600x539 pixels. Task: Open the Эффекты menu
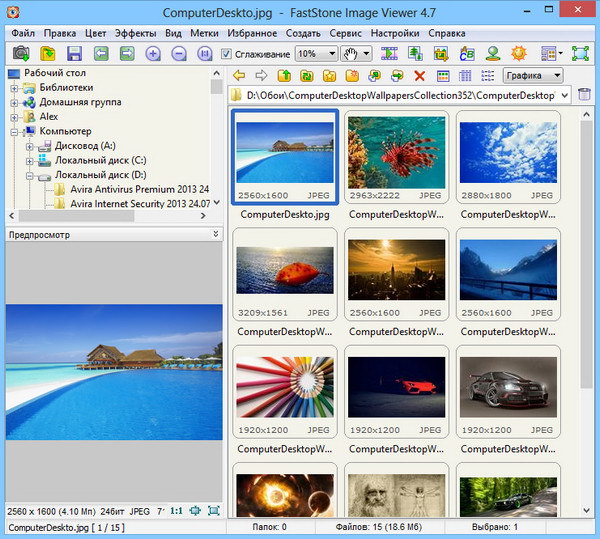pyautogui.click(x=135, y=33)
